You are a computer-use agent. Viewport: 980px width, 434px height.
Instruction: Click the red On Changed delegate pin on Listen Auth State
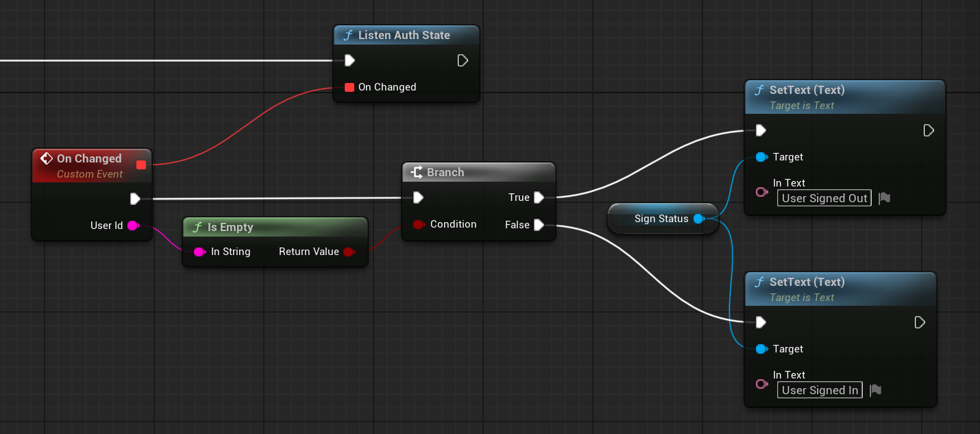click(x=350, y=87)
